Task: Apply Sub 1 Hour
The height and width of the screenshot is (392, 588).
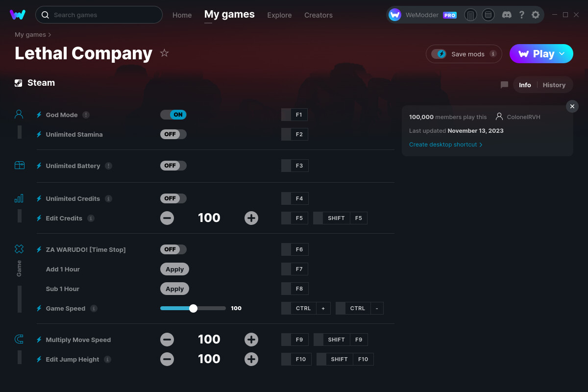Action: click(174, 289)
